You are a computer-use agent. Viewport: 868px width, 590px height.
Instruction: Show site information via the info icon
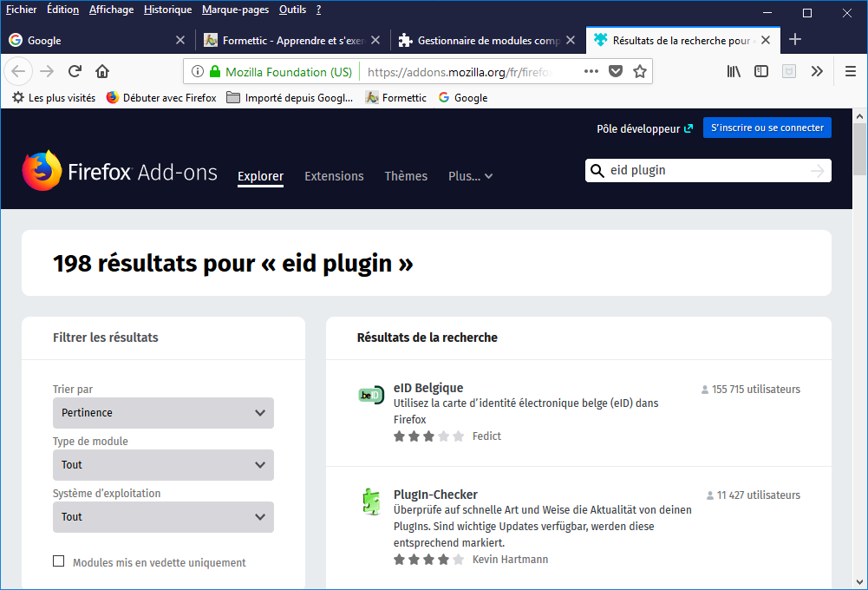point(197,71)
